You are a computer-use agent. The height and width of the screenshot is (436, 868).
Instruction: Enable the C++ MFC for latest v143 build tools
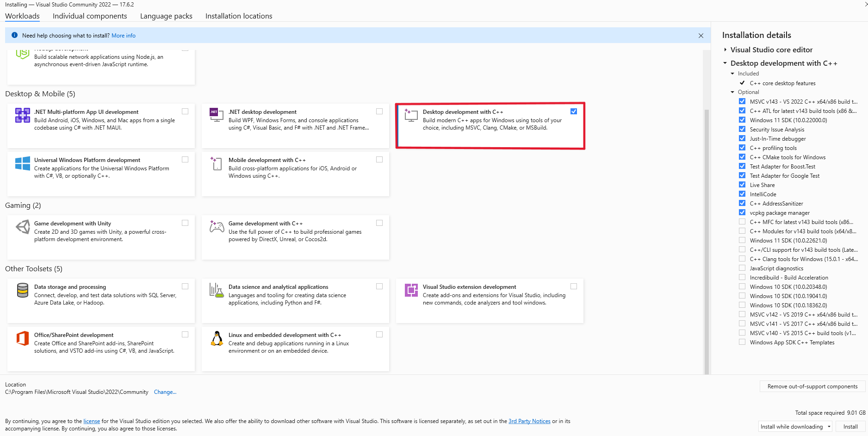coord(742,222)
